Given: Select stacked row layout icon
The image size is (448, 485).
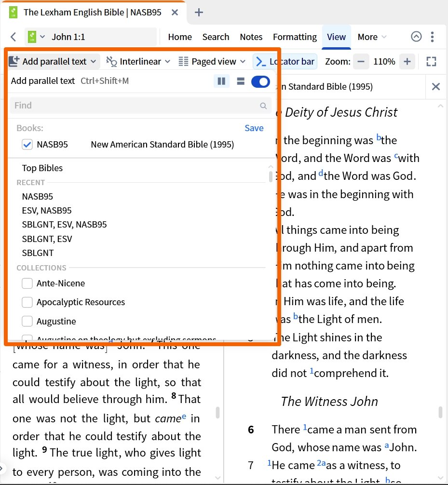Looking at the screenshot, I should 241,81.
